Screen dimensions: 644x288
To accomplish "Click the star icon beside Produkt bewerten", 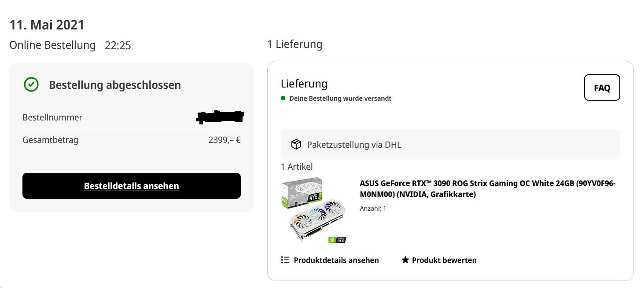I will [x=405, y=260].
